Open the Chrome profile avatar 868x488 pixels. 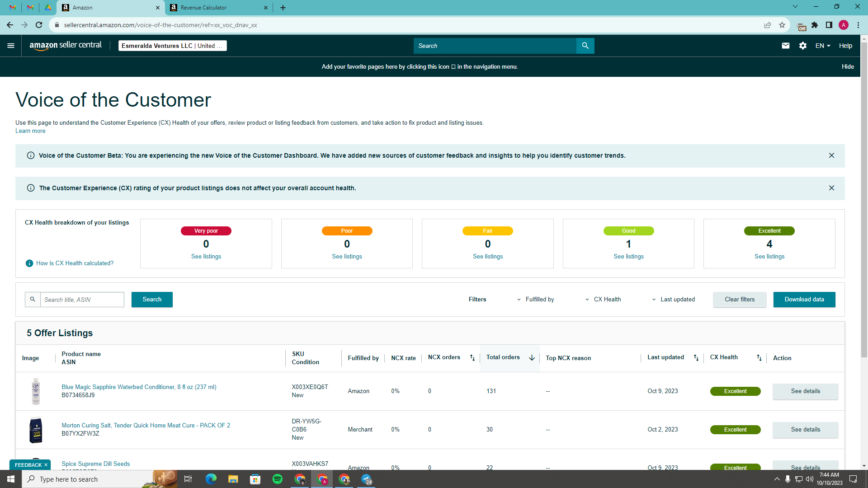[844, 25]
